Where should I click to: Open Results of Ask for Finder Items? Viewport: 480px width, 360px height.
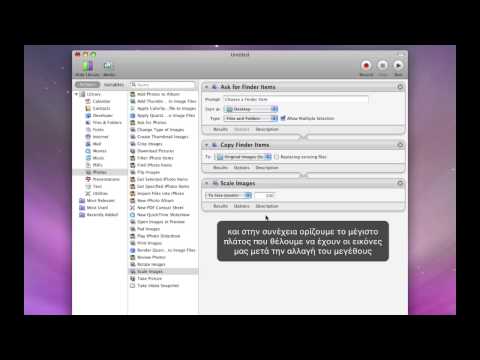click(220, 129)
